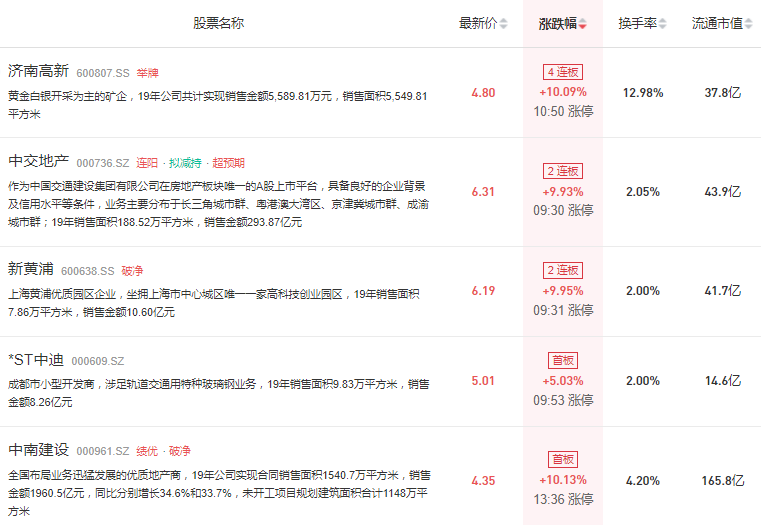Click market value 43.9亿

[723, 192]
